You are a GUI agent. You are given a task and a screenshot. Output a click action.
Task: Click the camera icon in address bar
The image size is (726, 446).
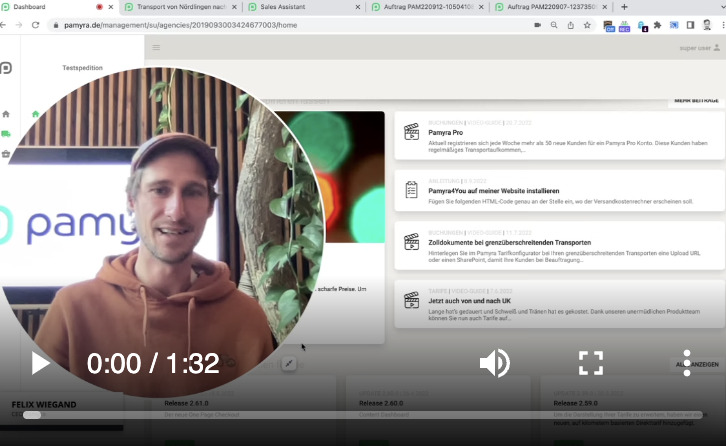(x=537, y=25)
